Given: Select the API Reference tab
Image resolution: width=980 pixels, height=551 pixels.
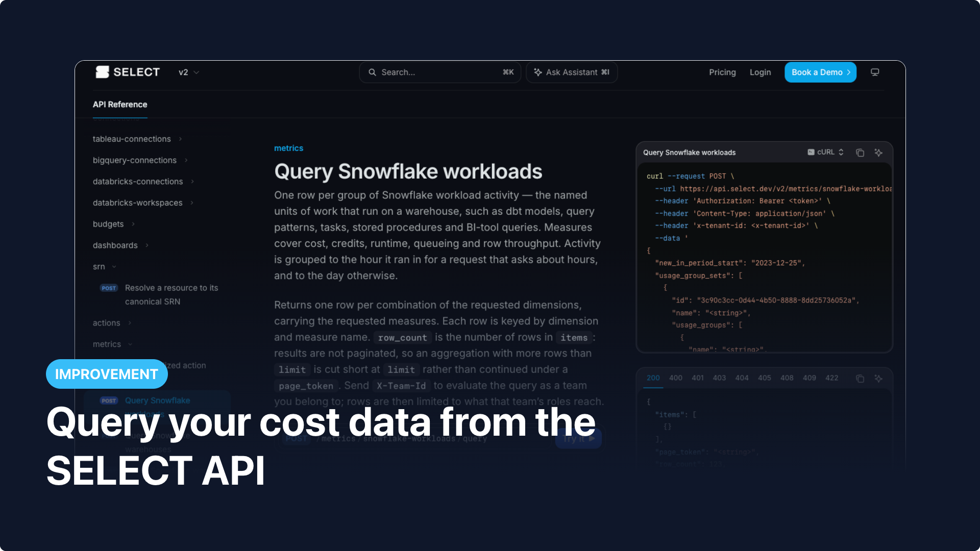Looking at the screenshot, I should click(x=120, y=105).
